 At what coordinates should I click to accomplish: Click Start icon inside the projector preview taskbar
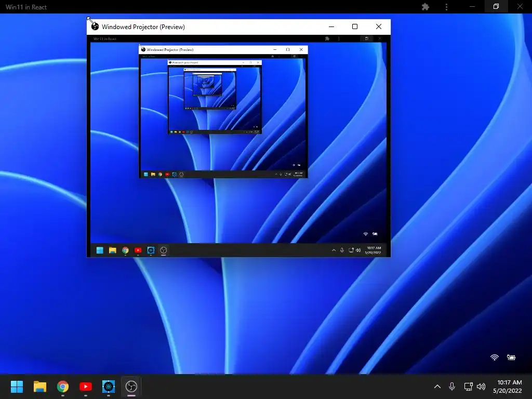(x=100, y=250)
